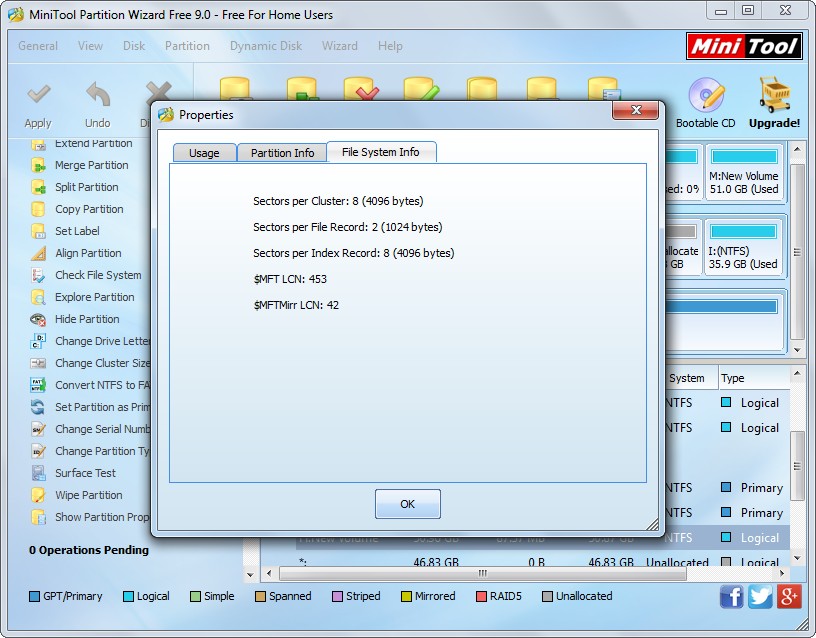Open the Twitter bird icon

pyautogui.click(x=760, y=596)
